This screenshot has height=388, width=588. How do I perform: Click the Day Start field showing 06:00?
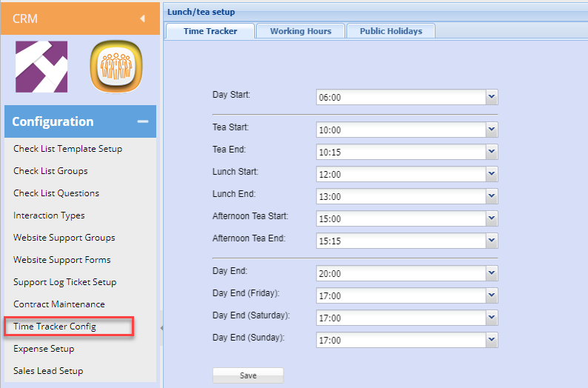[x=401, y=97]
